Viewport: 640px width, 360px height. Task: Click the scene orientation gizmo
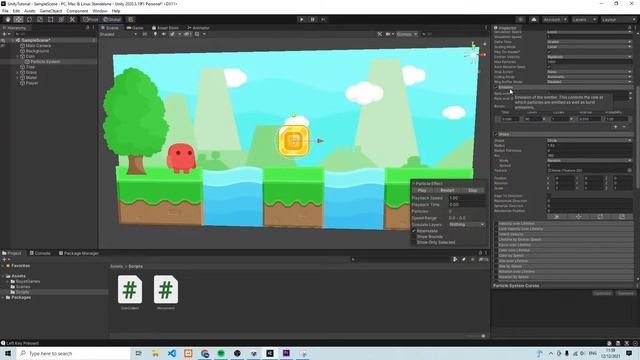[x=474, y=54]
